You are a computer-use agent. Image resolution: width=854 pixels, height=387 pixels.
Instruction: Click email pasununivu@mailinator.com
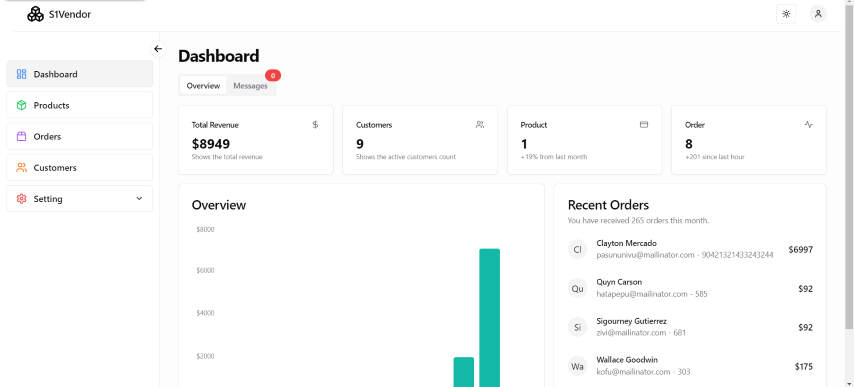click(645, 255)
